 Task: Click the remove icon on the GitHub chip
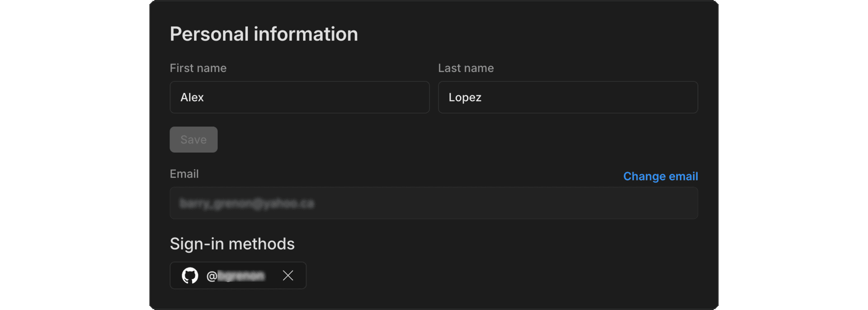click(x=288, y=275)
